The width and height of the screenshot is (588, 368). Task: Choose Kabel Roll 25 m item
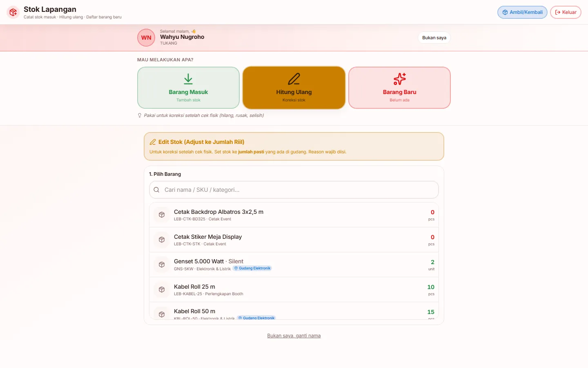tap(294, 289)
